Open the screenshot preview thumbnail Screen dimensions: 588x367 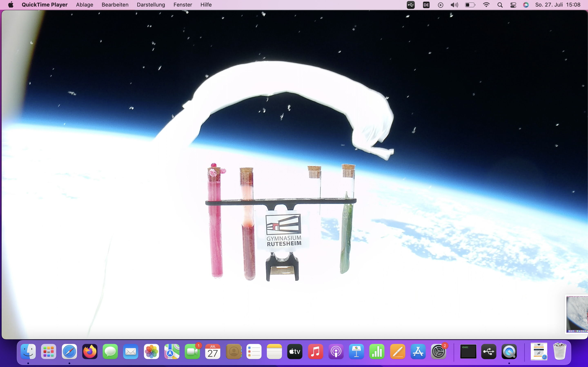(x=577, y=314)
